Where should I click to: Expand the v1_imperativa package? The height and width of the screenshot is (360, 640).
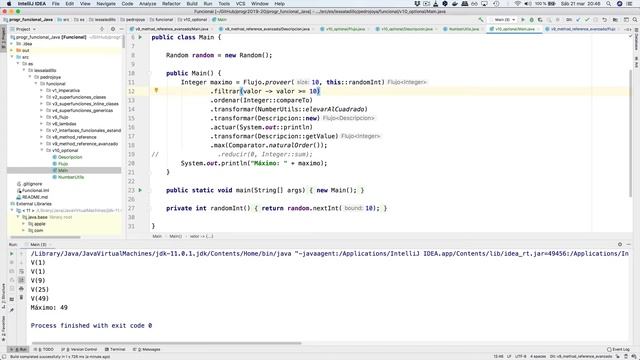[x=42, y=90]
